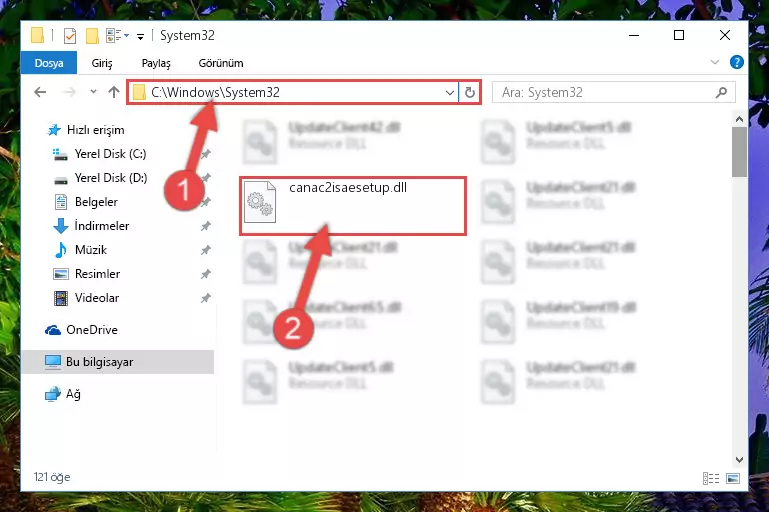The height and width of the screenshot is (512, 769).
Task: Click the pin icon next to Müzik
Action: [205, 250]
